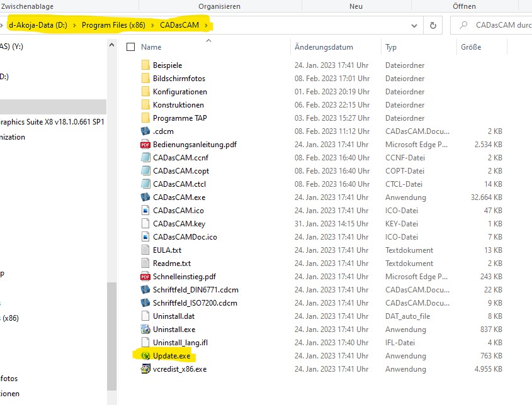The width and height of the screenshot is (532, 405).
Task: Expand the chevron before d-Akoja-Data in the path
Action: (2, 25)
